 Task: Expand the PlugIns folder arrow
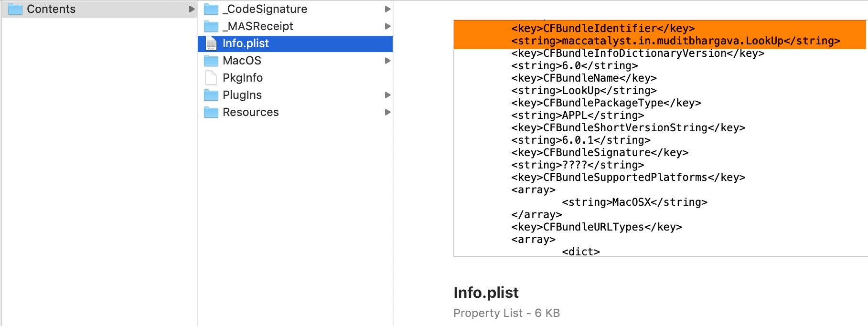pyautogui.click(x=387, y=95)
